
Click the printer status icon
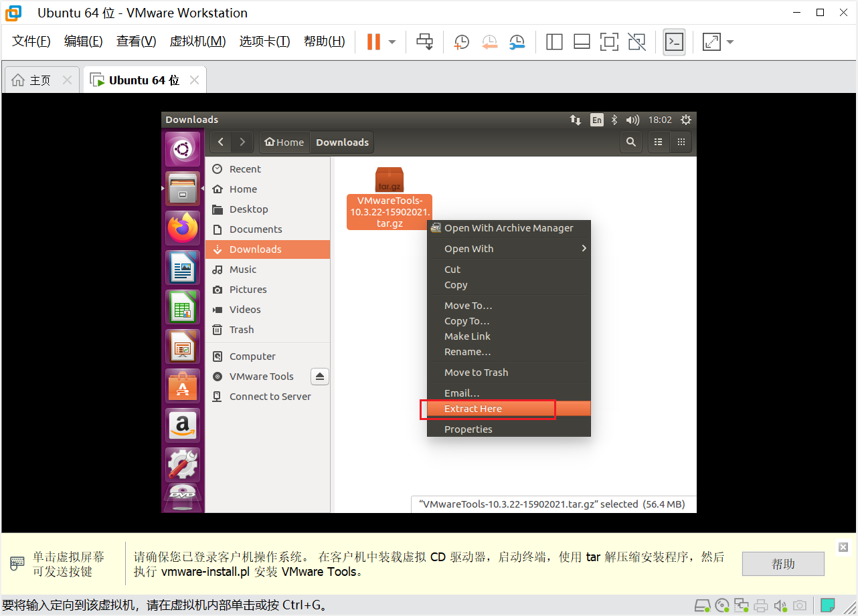pos(761,607)
